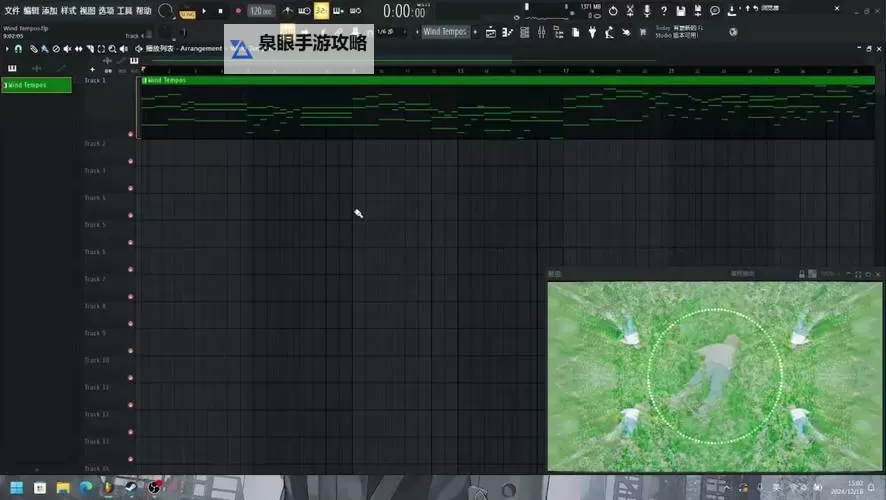Click the Play button in transport
The image size is (886, 500).
click(x=204, y=11)
